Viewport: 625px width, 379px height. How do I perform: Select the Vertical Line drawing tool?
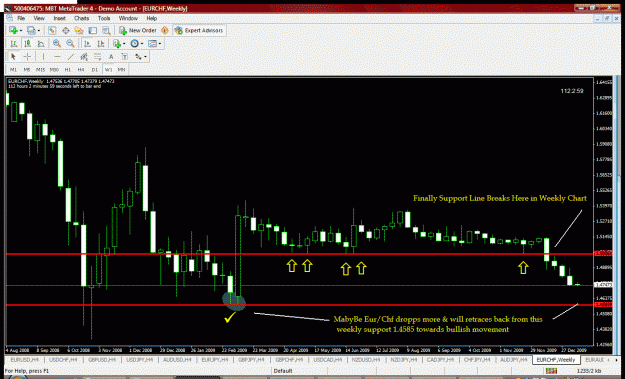coord(43,57)
